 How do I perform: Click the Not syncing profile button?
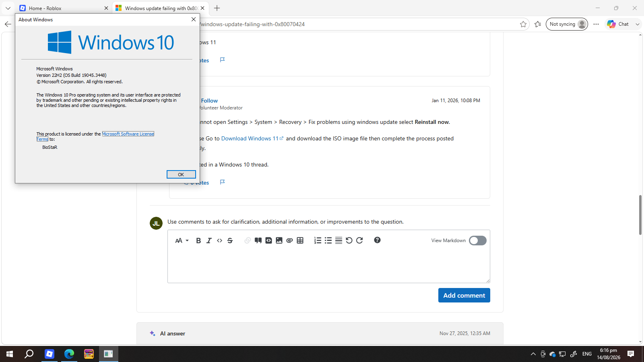[567, 24]
